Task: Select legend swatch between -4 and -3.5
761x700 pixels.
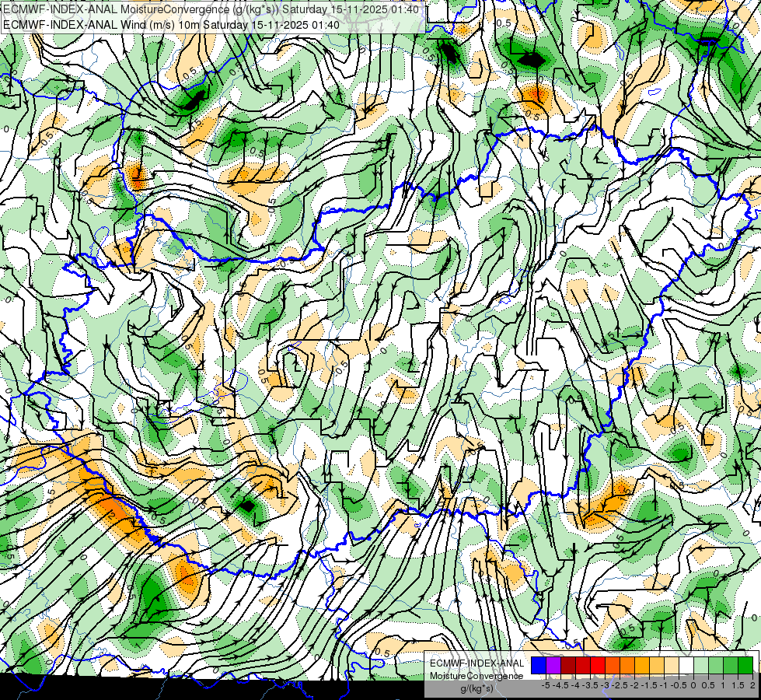Action: pos(583,665)
